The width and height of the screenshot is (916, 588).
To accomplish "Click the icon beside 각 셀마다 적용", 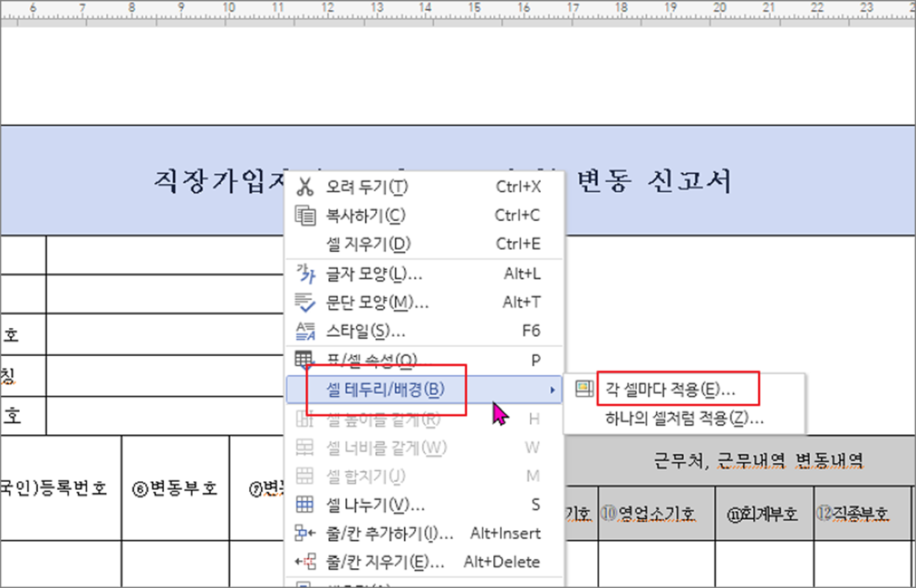I will pos(584,389).
